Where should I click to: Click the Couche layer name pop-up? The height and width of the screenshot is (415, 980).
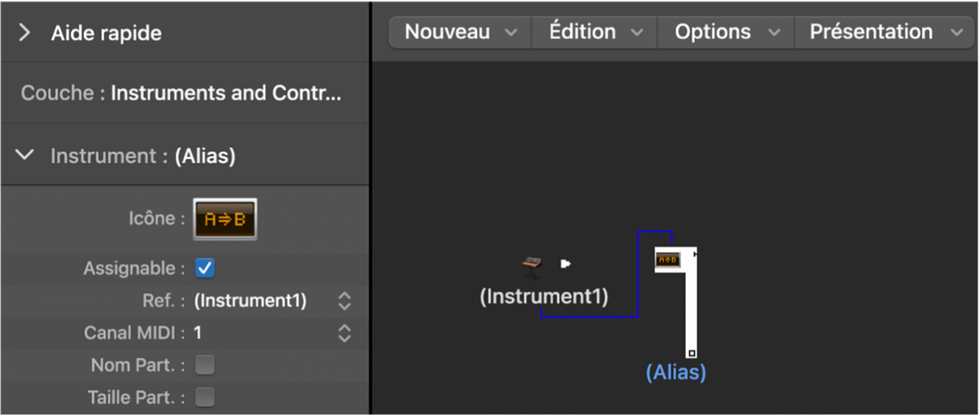point(226,93)
